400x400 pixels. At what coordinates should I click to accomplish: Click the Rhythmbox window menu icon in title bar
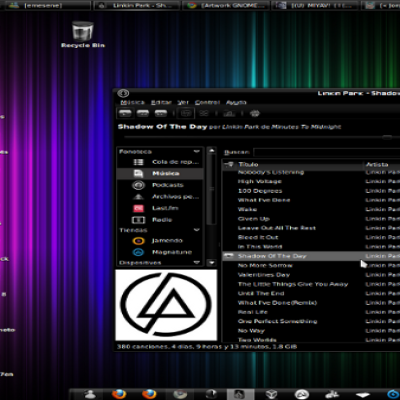pyautogui.click(x=123, y=93)
